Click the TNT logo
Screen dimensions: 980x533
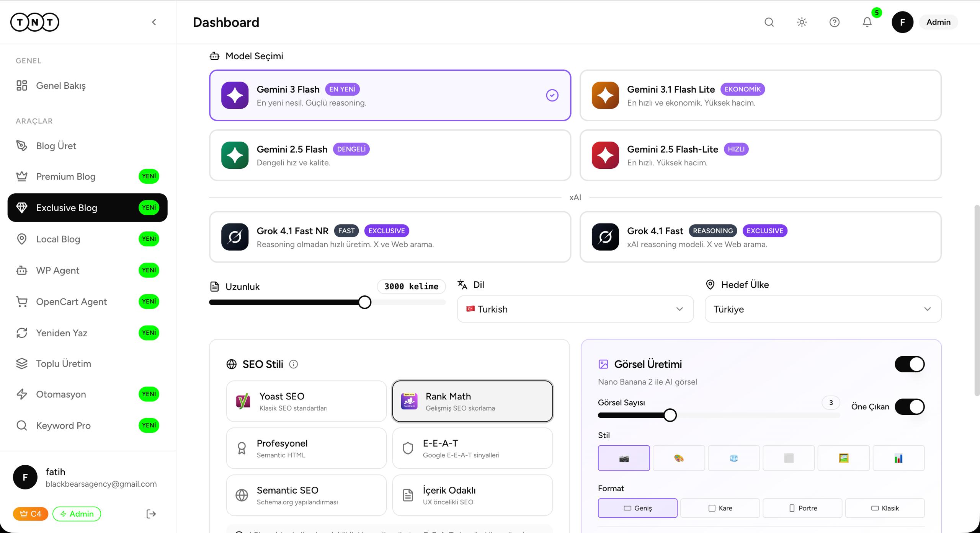click(x=34, y=22)
